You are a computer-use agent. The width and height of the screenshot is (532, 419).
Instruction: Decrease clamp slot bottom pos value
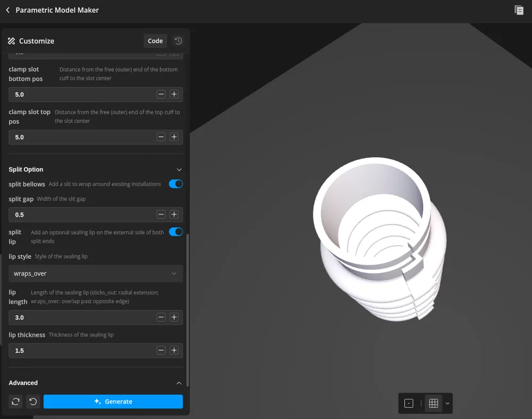pos(161,94)
